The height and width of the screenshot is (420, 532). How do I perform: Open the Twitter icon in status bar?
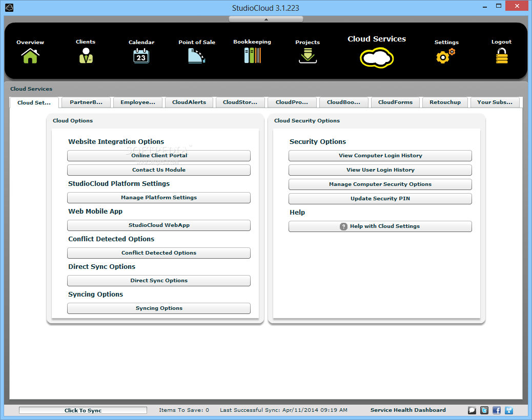click(484, 410)
